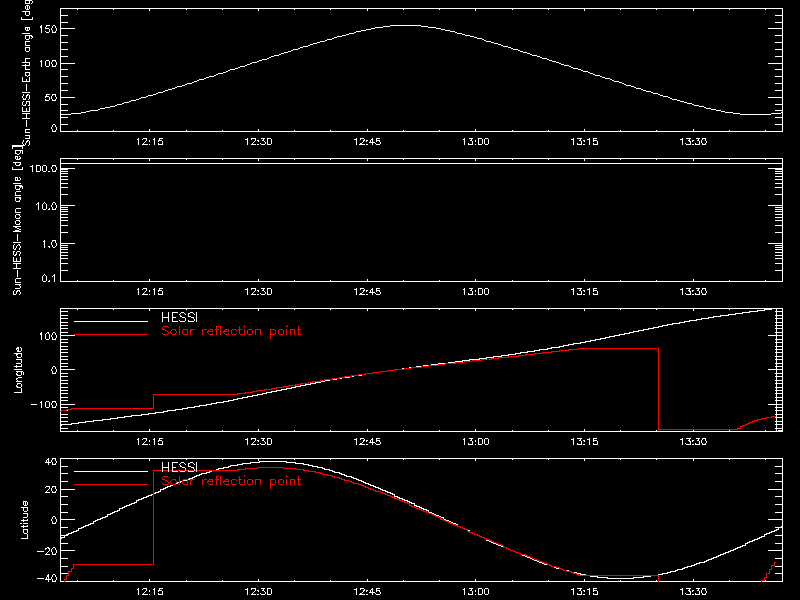Select Solar reflection point legend in Latitude plot

231,481
